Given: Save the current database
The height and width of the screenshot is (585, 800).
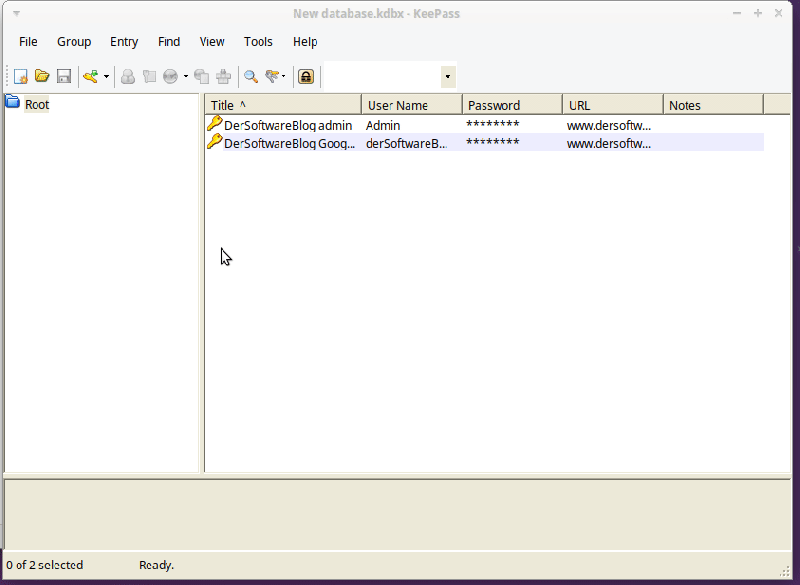Looking at the screenshot, I should (x=63, y=76).
